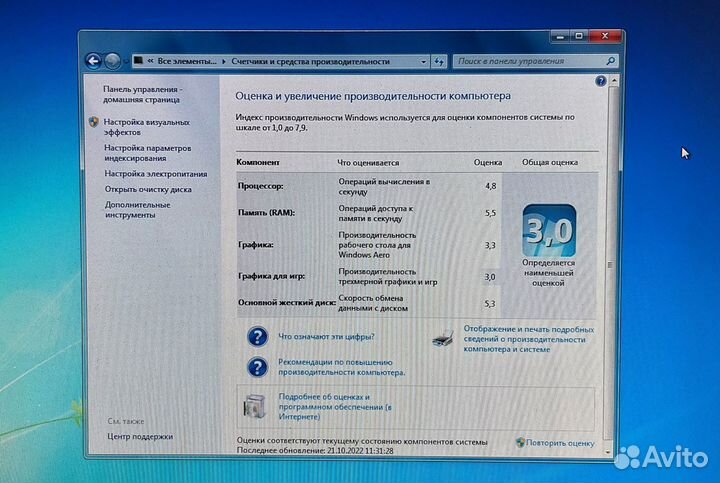Select 'Все элементы...' breadcrumb
Image resolution: width=720 pixels, height=483 pixels.
pos(187,61)
